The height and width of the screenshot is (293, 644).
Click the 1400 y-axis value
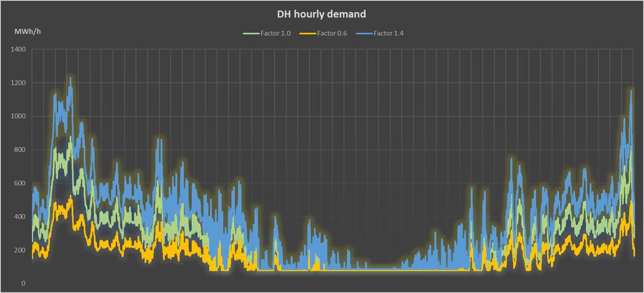pos(19,49)
